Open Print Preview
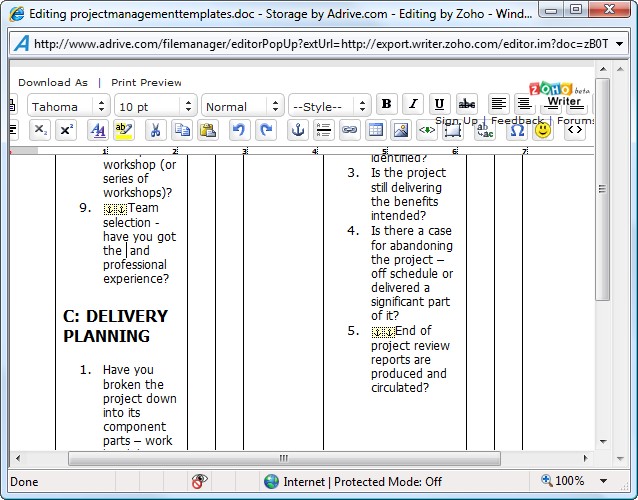The width and height of the screenshot is (638, 500). pos(146,83)
